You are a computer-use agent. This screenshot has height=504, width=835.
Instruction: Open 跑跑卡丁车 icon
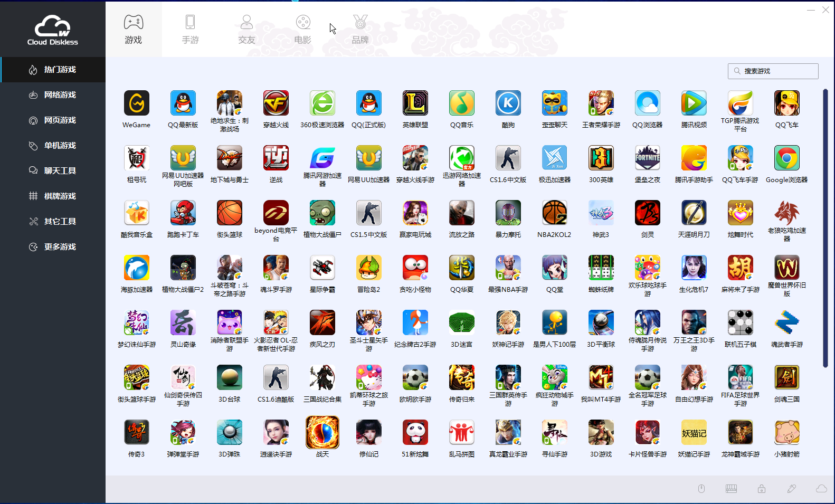(183, 213)
